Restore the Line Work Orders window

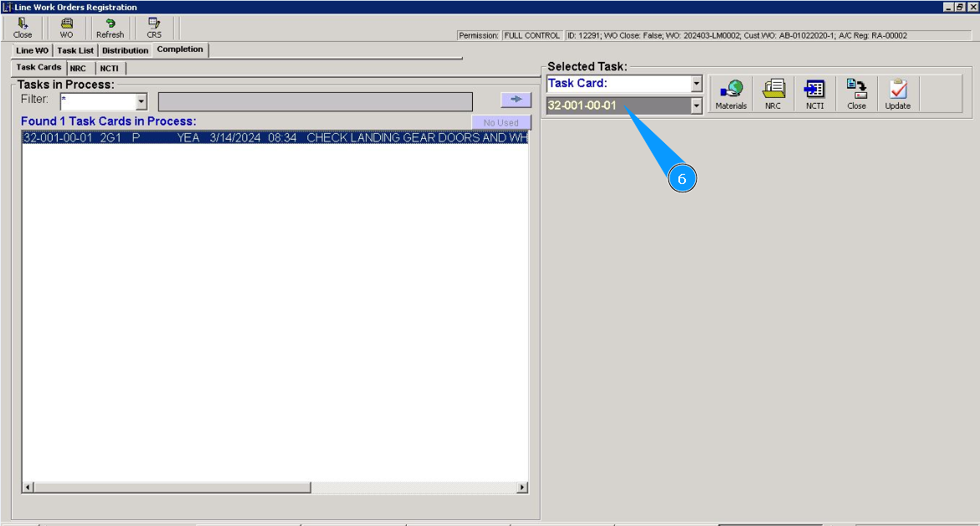pyautogui.click(x=960, y=7)
